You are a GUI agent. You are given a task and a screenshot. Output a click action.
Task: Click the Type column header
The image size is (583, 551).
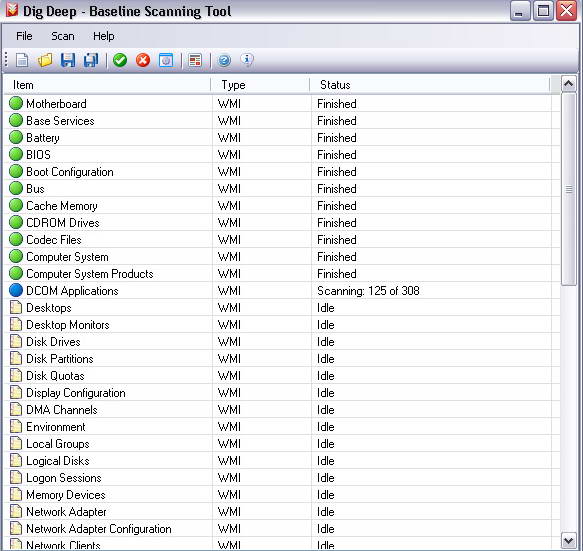click(x=260, y=85)
